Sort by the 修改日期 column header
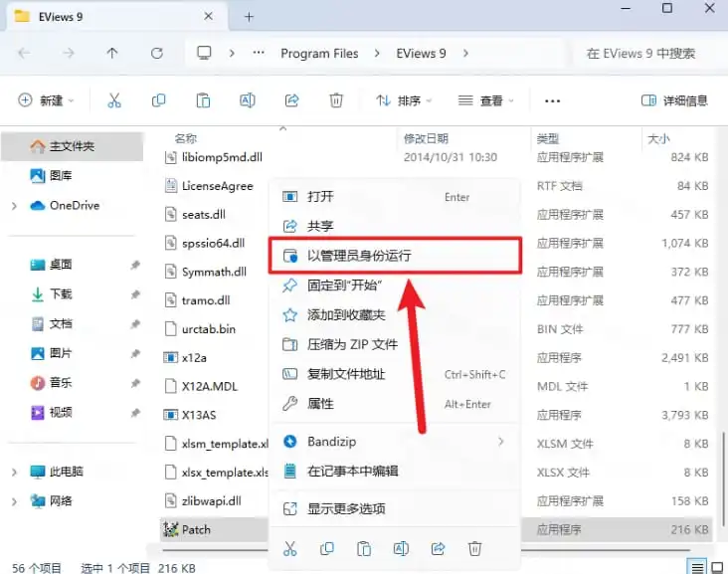 (426, 138)
